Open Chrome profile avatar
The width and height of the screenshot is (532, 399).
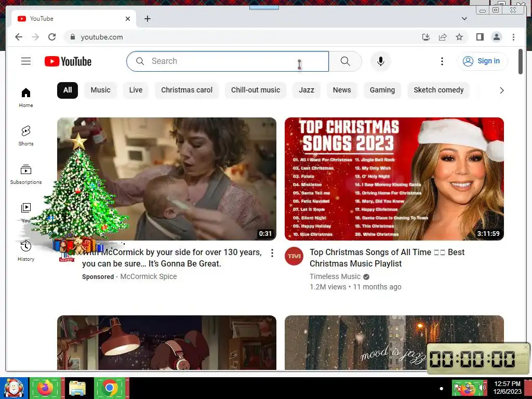click(x=497, y=37)
